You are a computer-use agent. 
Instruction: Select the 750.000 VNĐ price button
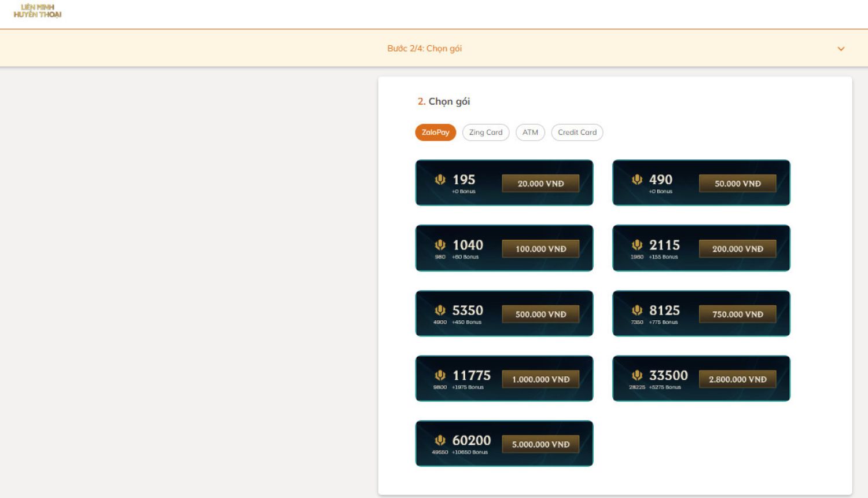[x=738, y=314]
